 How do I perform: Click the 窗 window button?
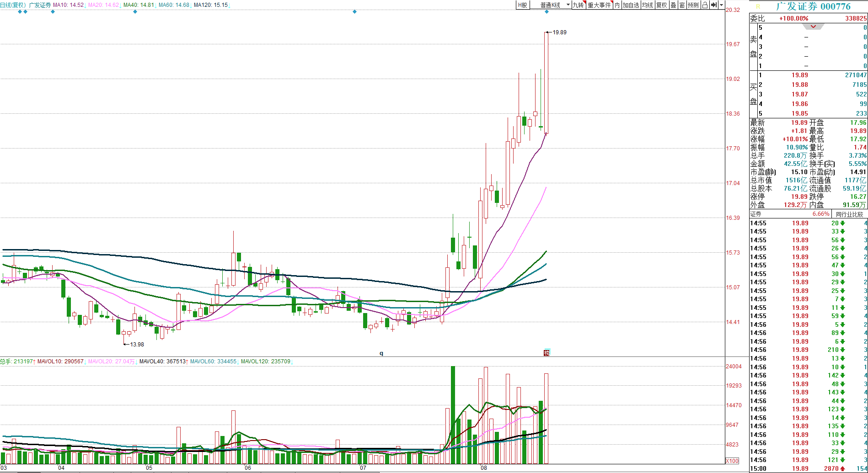682,5
